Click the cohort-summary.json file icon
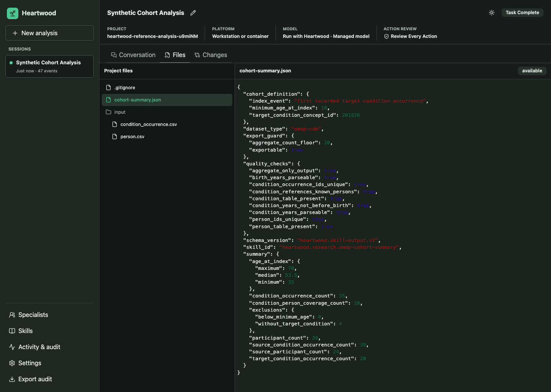The image size is (551, 392). point(108,100)
